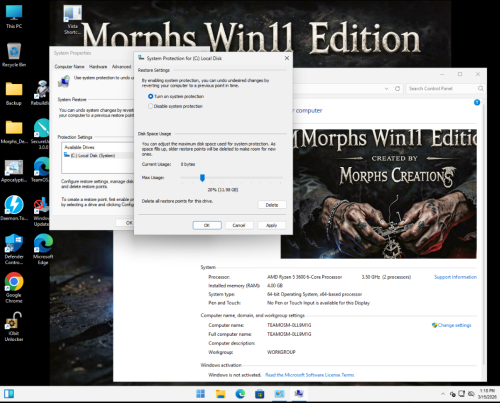Select Disable system protection option

click(x=175, y=106)
